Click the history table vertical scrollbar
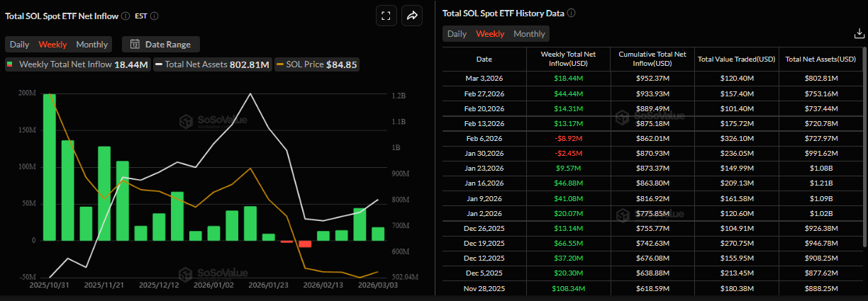The image size is (868, 301). coord(864,142)
